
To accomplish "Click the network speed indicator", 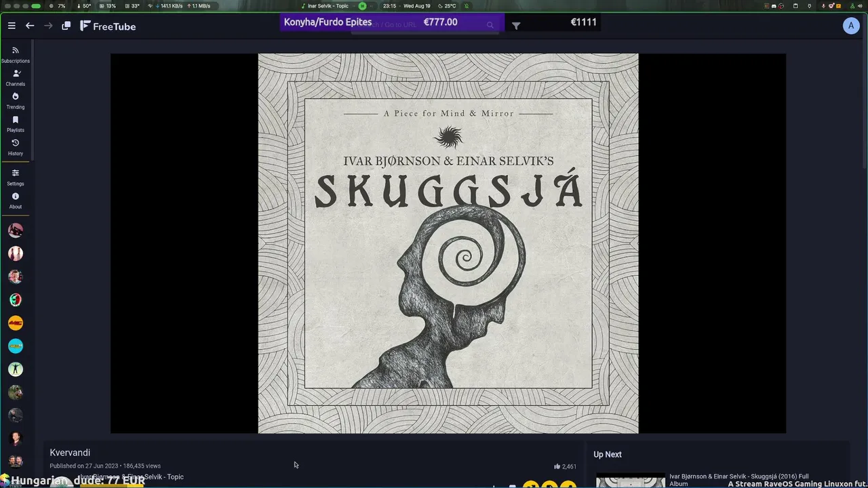I will pos(180,6).
